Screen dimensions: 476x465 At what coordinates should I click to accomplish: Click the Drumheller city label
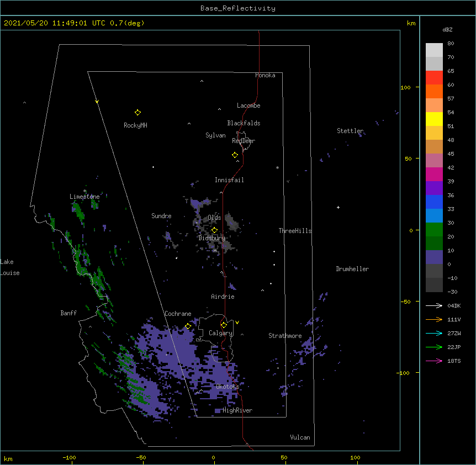tap(352, 269)
